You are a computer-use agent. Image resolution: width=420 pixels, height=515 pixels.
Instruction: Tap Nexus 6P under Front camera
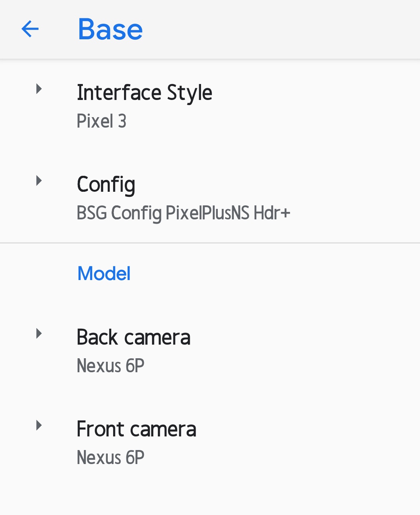tap(110, 457)
